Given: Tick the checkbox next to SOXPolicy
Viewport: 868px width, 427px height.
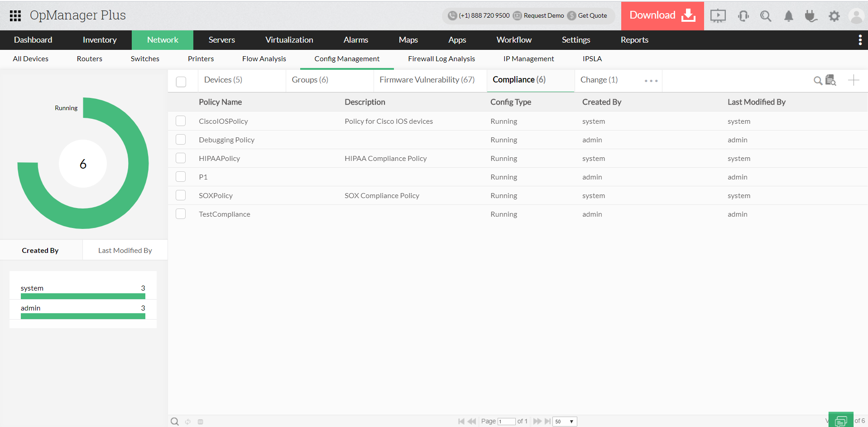Looking at the screenshot, I should [x=181, y=195].
